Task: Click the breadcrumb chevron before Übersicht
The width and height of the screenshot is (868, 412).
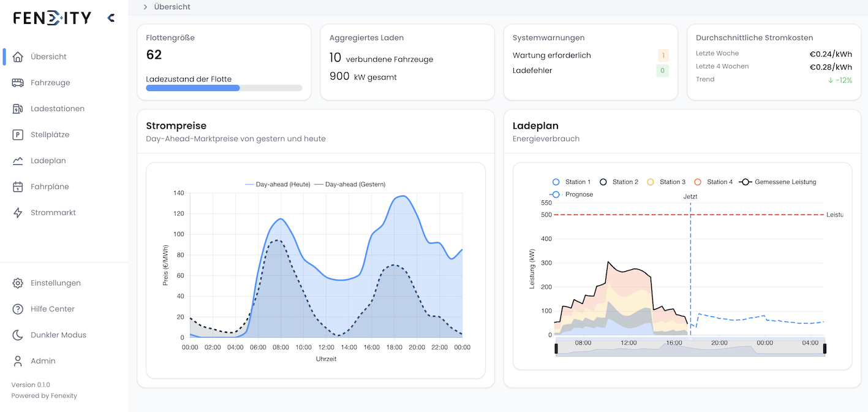Action: tap(145, 7)
